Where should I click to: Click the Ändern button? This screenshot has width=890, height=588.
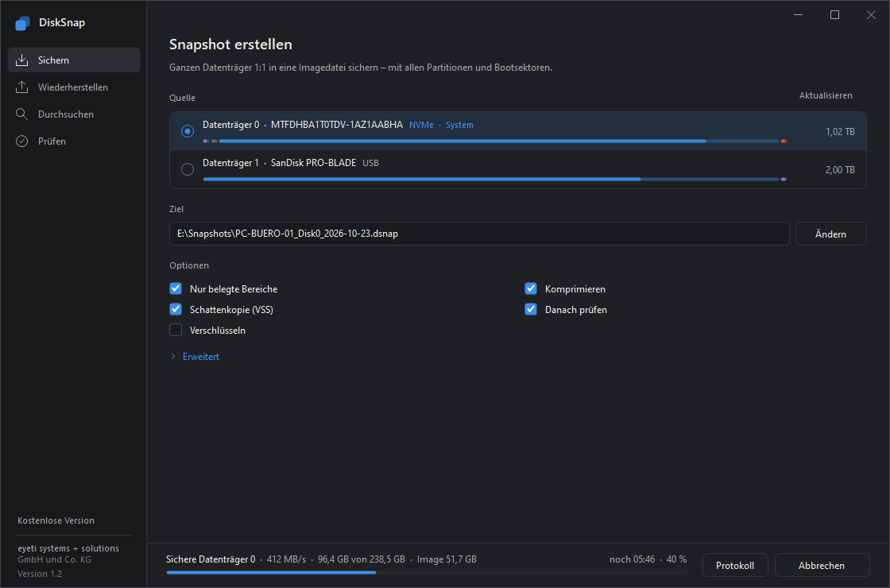(831, 234)
